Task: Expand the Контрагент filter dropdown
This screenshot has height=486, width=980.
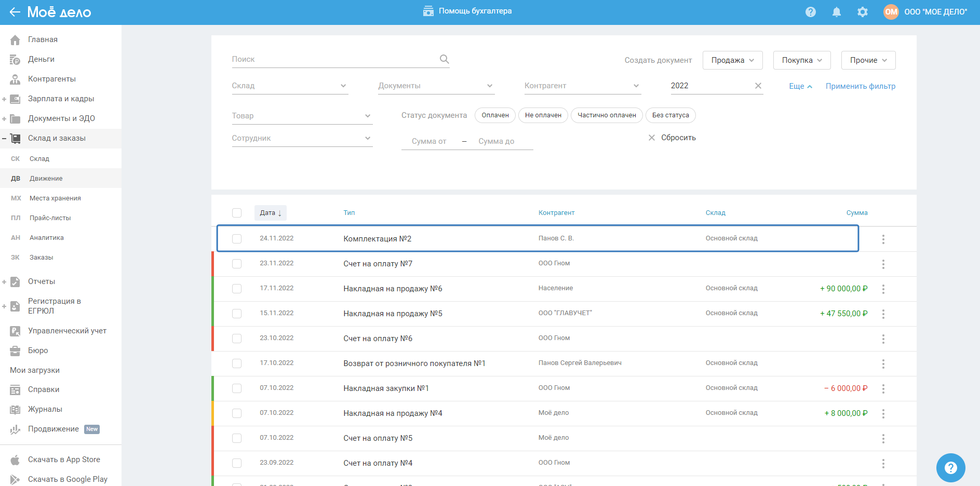Action: 582,86
